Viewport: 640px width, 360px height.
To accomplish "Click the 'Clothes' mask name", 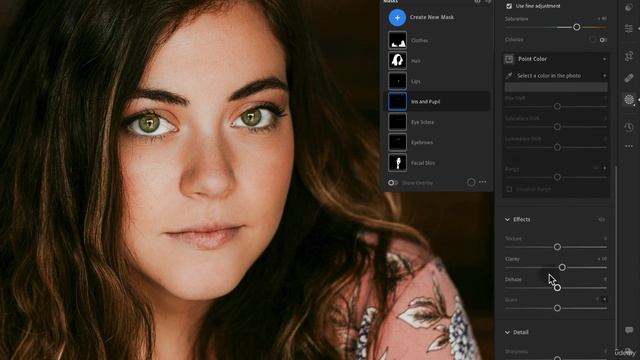I will [420, 40].
